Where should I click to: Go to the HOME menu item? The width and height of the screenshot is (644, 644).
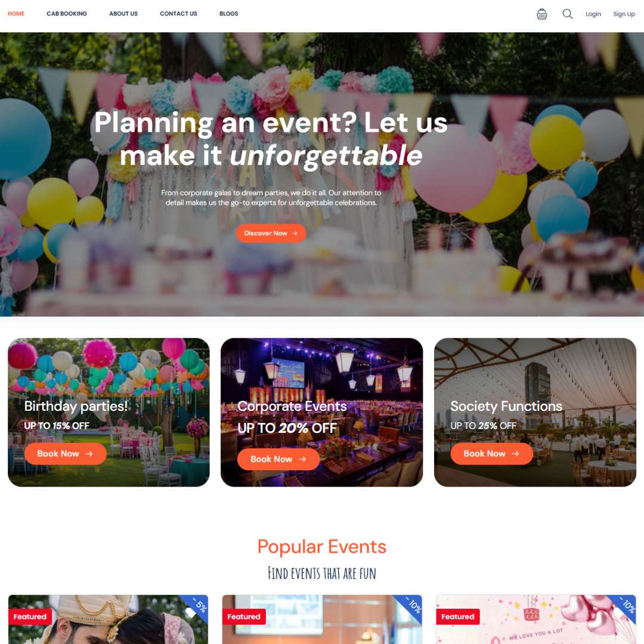(16, 14)
